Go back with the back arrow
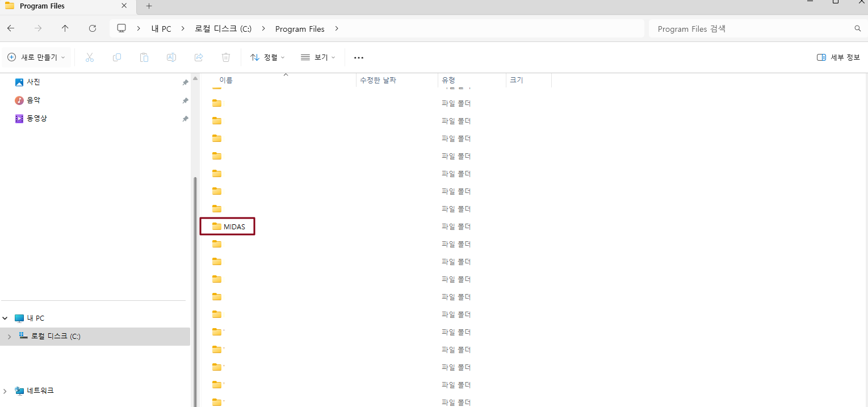The width and height of the screenshot is (868, 407). (11, 28)
